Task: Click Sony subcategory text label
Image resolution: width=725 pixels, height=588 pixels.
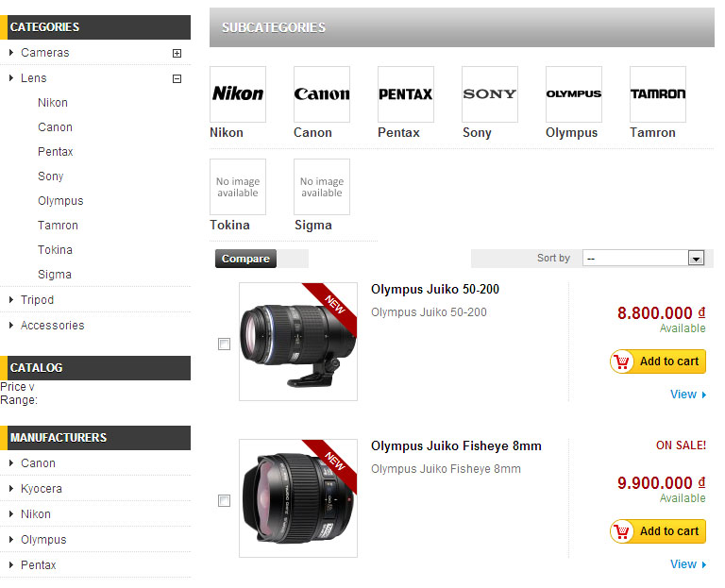Action: (477, 133)
